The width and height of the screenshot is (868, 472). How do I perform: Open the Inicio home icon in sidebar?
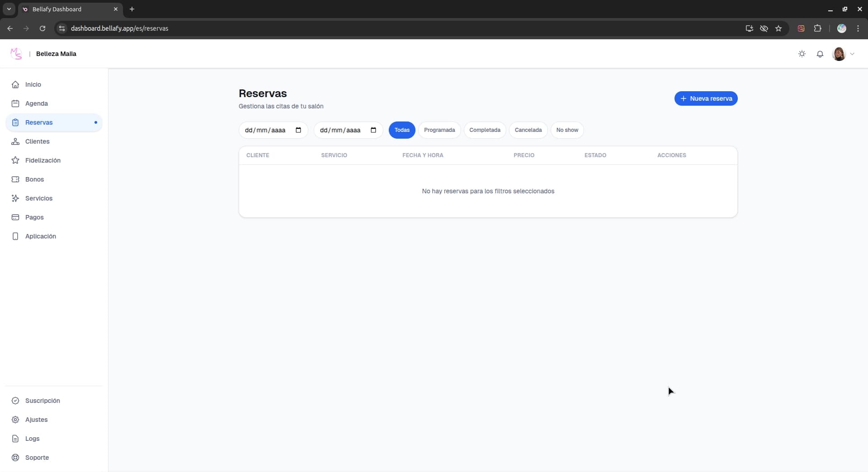pos(15,84)
